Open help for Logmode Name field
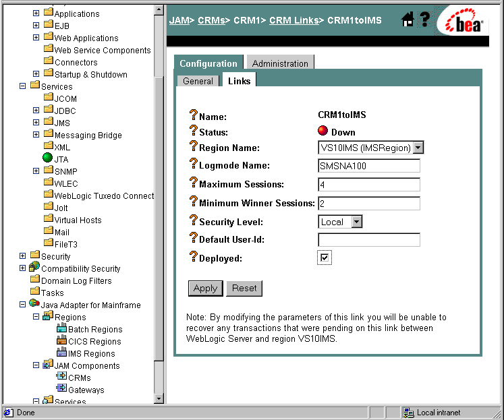 point(193,163)
